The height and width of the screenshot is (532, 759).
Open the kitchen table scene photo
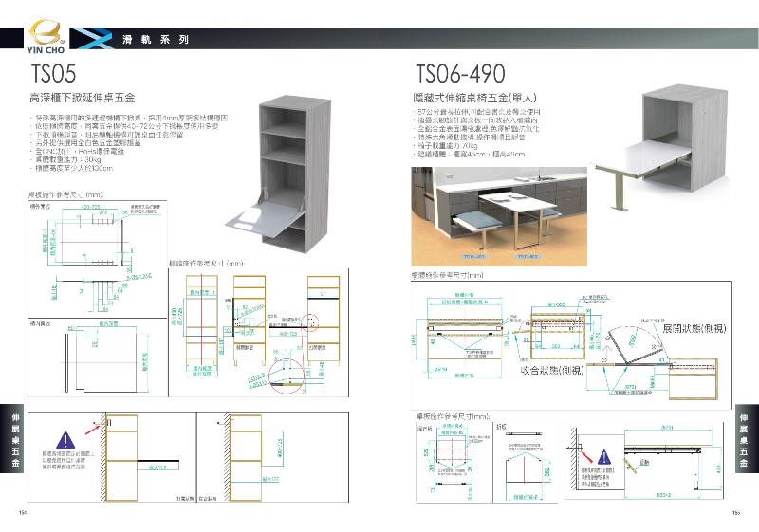click(499, 216)
